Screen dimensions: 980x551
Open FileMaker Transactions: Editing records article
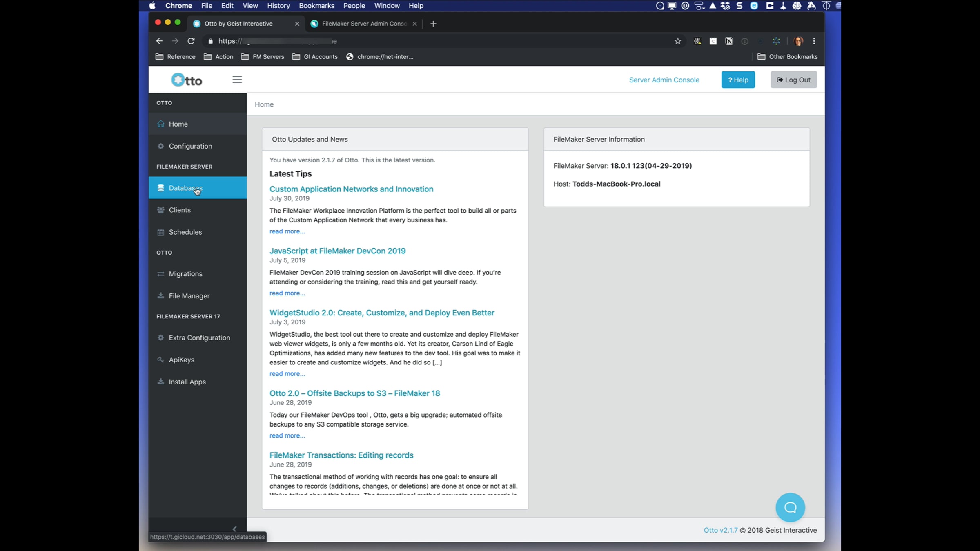point(341,455)
